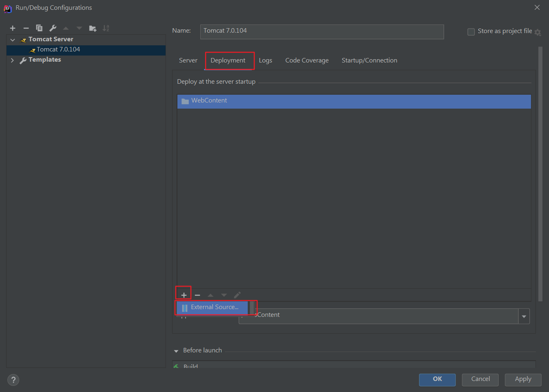Move deployment entry up

(x=211, y=295)
